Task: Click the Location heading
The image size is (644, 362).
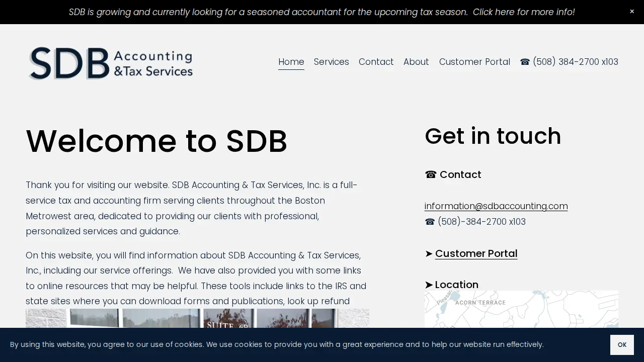Action: pos(451,285)
